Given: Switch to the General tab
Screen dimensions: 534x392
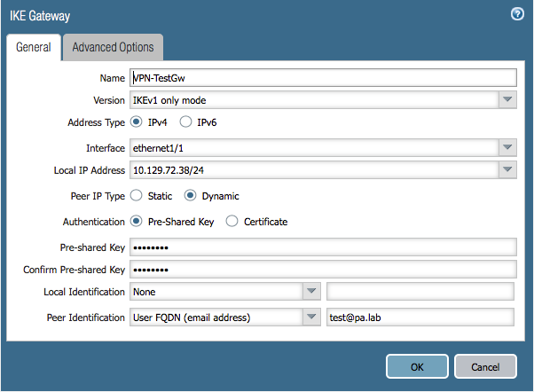Looking at the screenshot, I should pyautogui.click(x=34, y=47).
